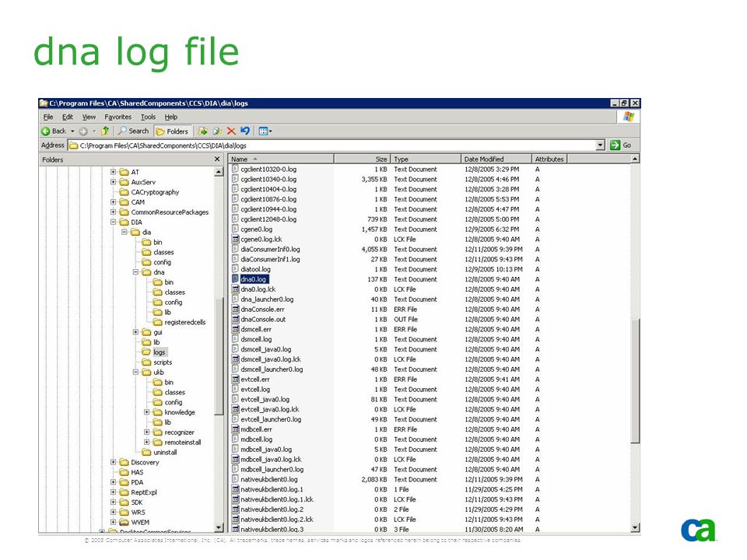Open the address bar dropdown arrow

[600, 145]
